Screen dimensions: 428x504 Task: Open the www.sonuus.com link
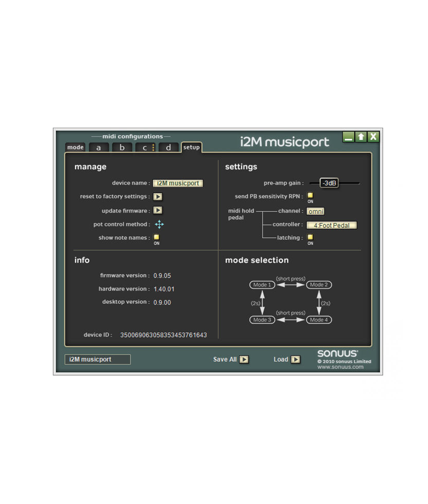coord(340,367)
